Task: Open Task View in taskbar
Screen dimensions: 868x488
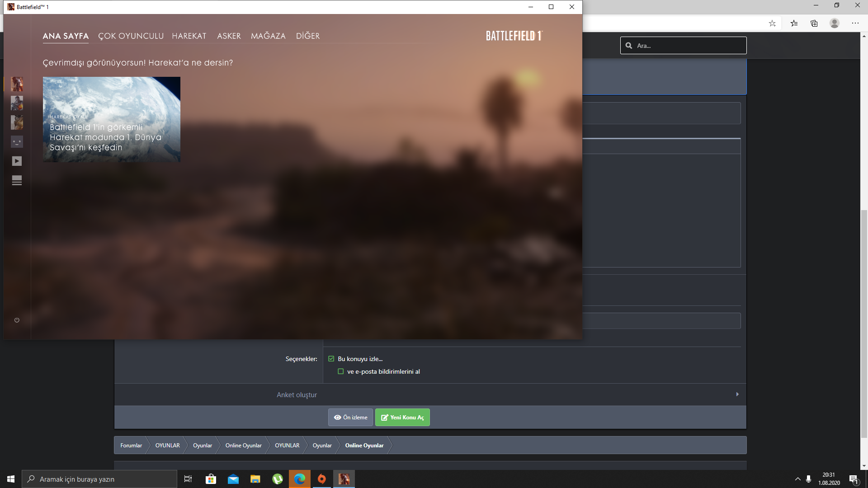Action: point(188,479)
